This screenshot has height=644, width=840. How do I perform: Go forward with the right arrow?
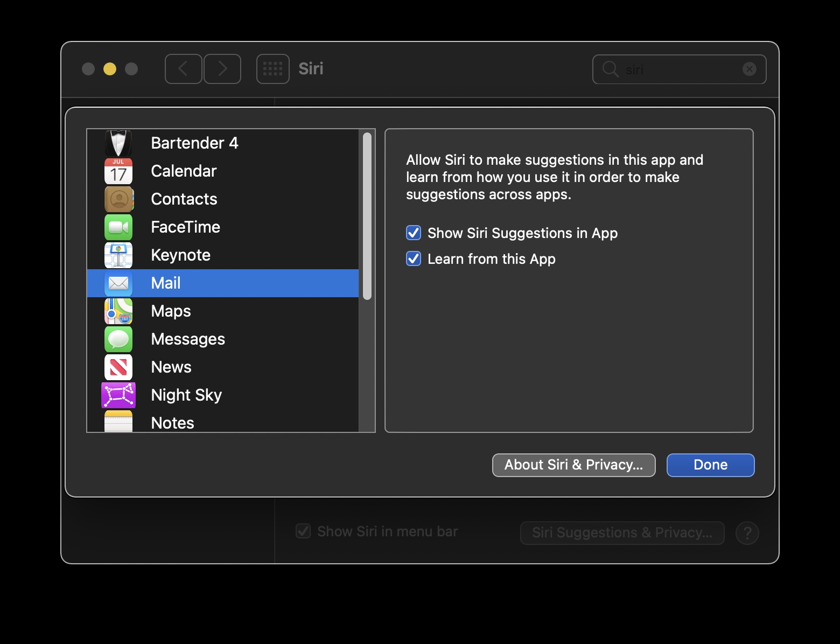[222, 69]
